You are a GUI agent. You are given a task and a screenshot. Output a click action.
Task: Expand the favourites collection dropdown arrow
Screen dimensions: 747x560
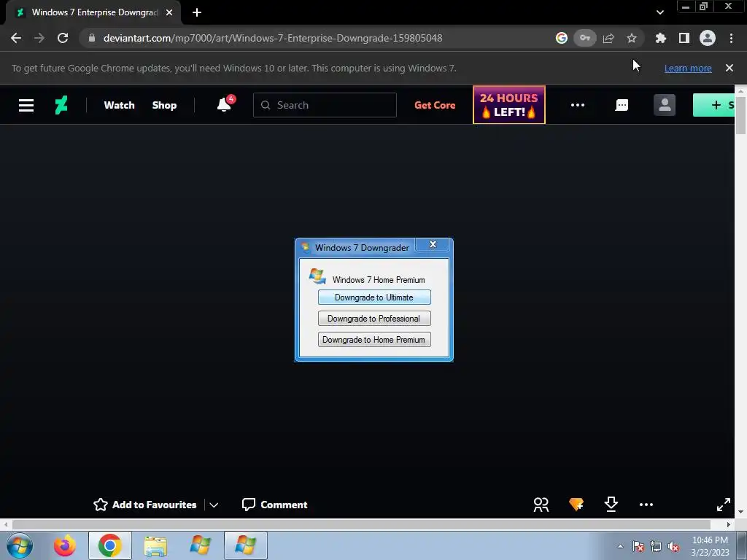tap(214, 505)
